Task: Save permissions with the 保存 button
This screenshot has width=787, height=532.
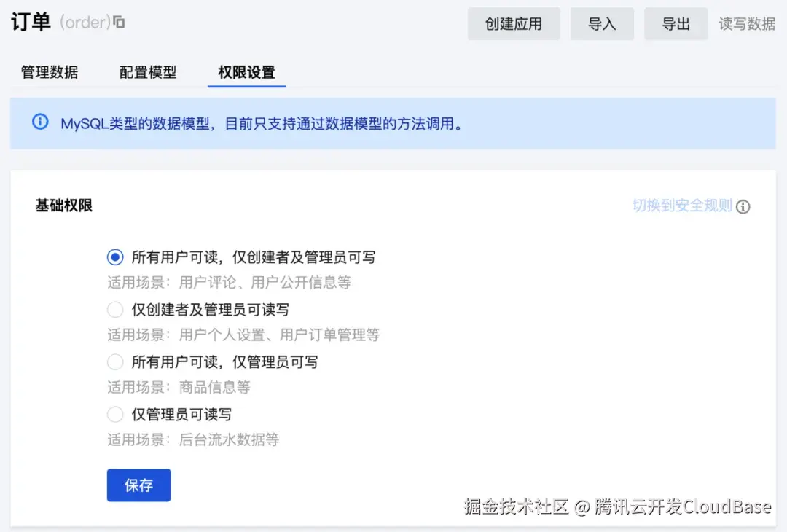Action: click(138, 485)
